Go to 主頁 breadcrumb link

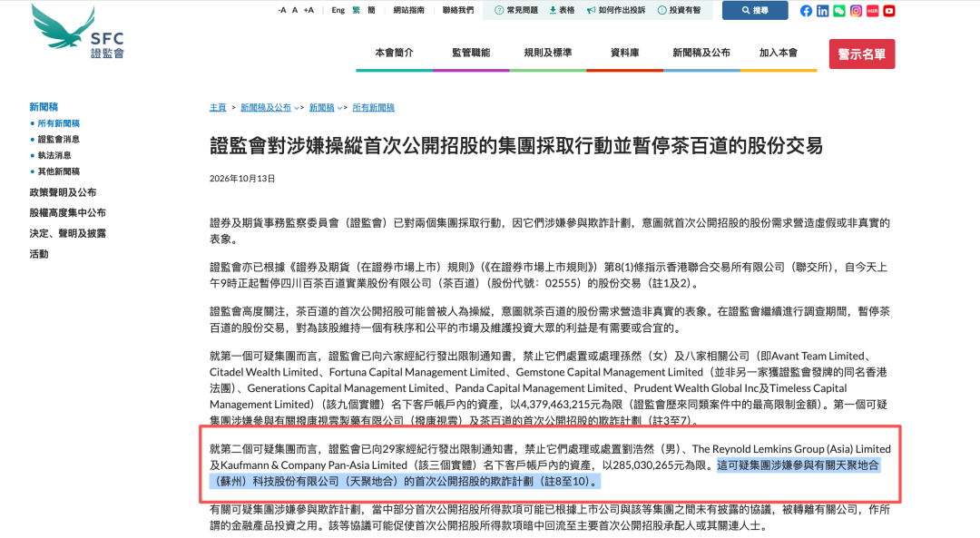(218, 107)
